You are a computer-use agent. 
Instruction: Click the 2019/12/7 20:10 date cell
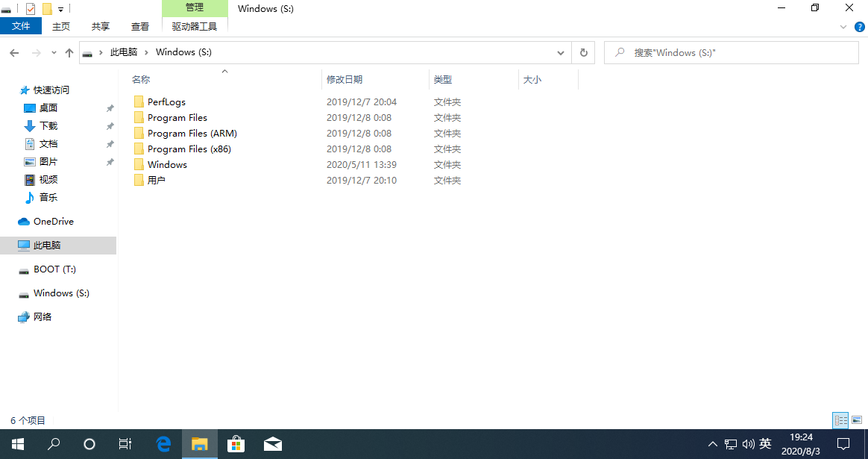[x=362, y=180]
